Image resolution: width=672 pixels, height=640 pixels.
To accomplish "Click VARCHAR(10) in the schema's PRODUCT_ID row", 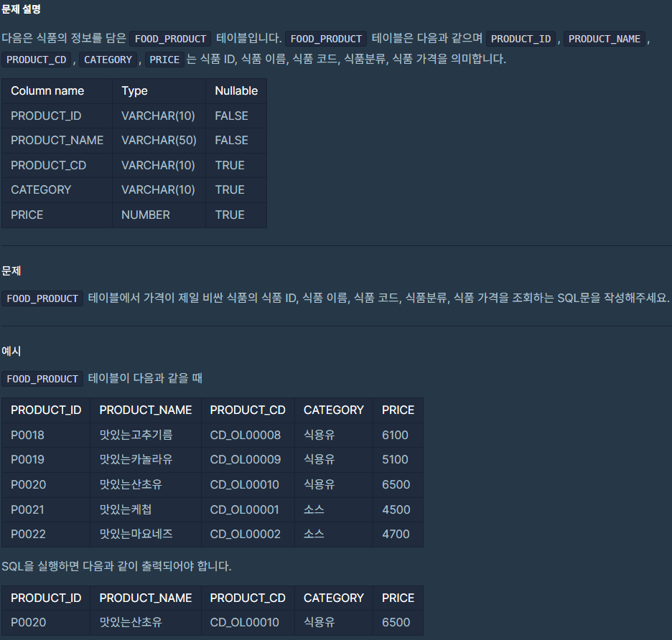I will 158,116.
